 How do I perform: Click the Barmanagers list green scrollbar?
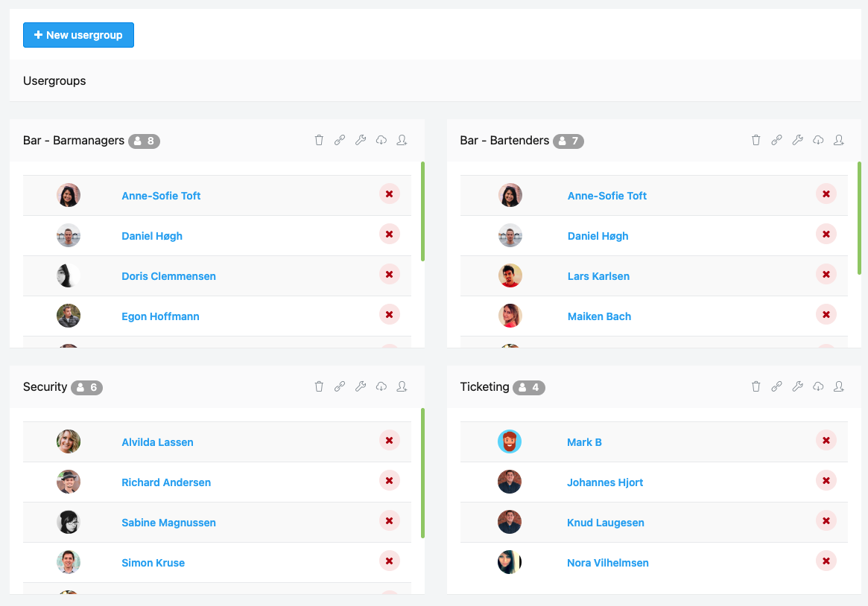click(422, 211)
